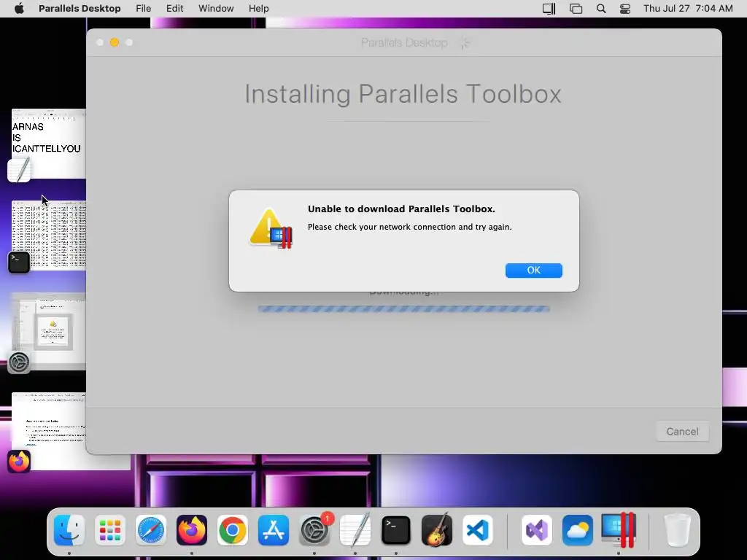The width and height of the screenshot is (747, 560).
Task: Open the Trash from the Dock
Action: 678,530
